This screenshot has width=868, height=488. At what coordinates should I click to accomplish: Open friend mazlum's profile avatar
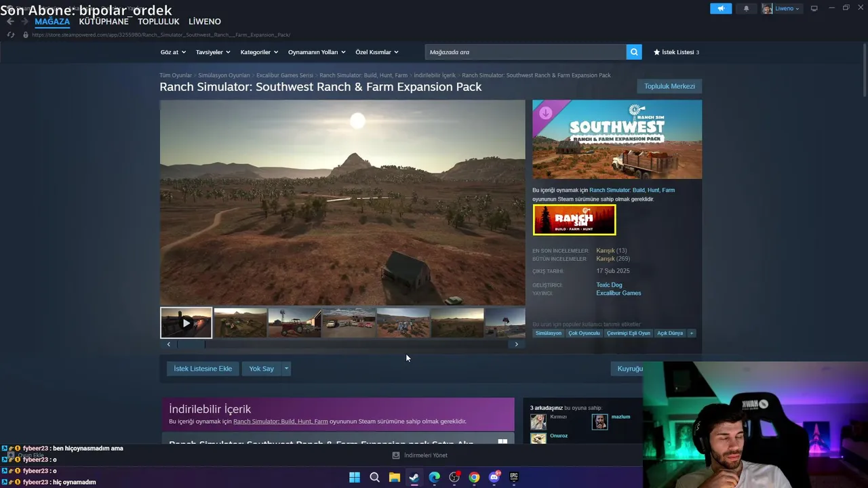pyautogui.click(x=599, y=422)
